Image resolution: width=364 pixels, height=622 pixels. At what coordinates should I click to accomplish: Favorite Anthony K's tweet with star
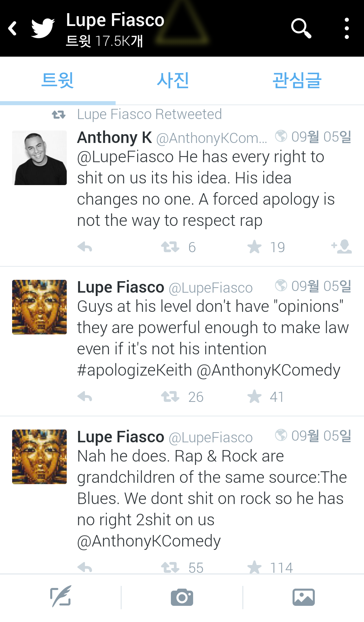254,247
